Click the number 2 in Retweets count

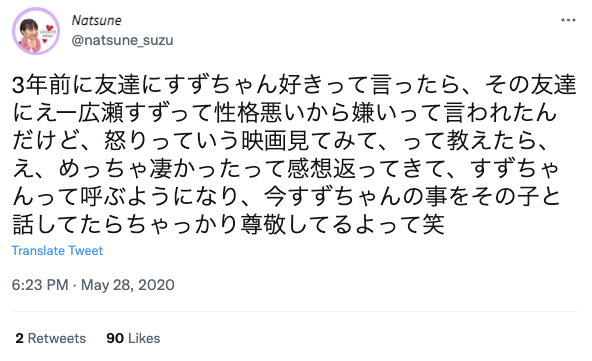pos(19,338)
